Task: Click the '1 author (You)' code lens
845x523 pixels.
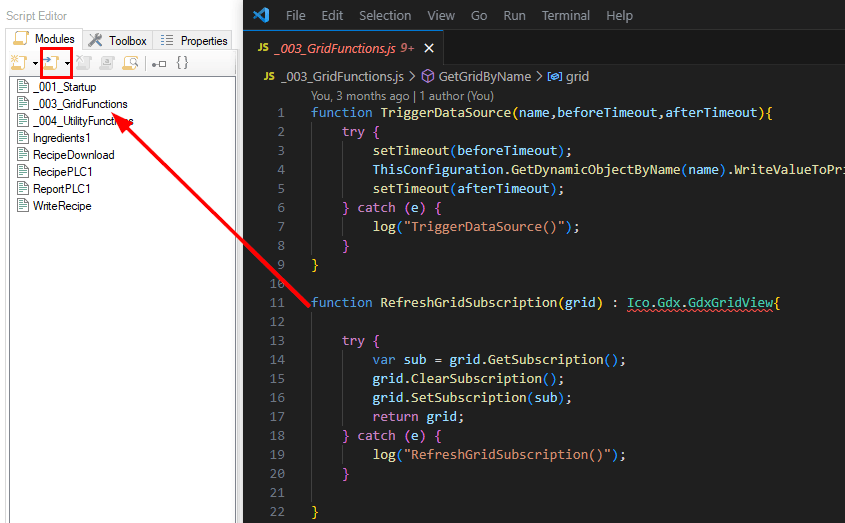Action: point(456,96)
